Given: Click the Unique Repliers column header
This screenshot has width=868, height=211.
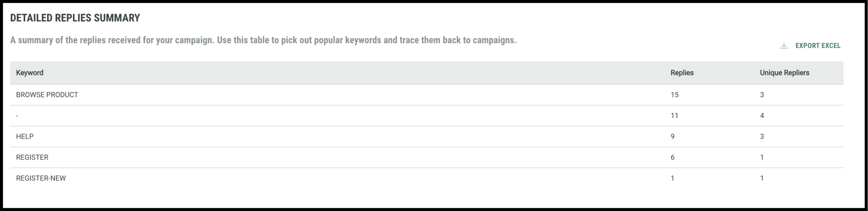Looking at the screenshot, I should point(784,73).
